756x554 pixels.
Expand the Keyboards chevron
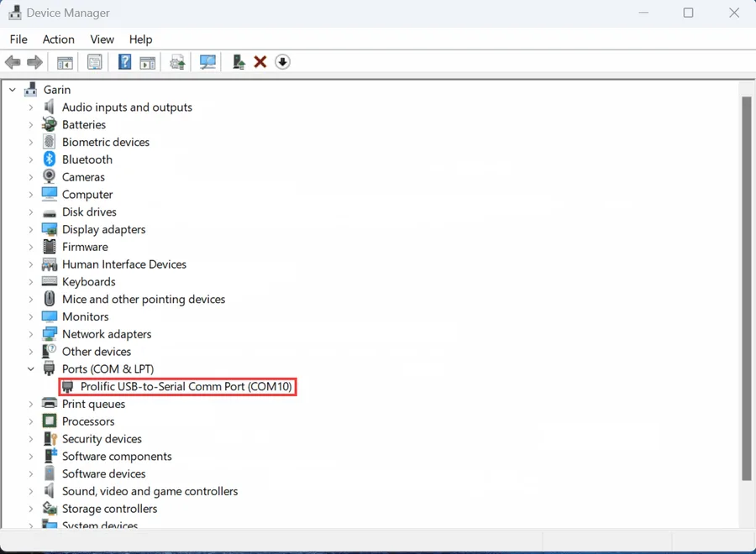31,282
